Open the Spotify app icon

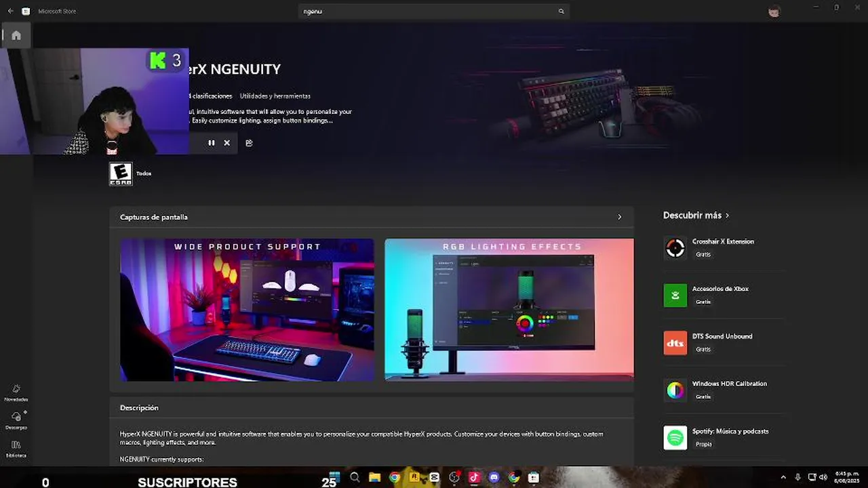(x=675, y=438)
